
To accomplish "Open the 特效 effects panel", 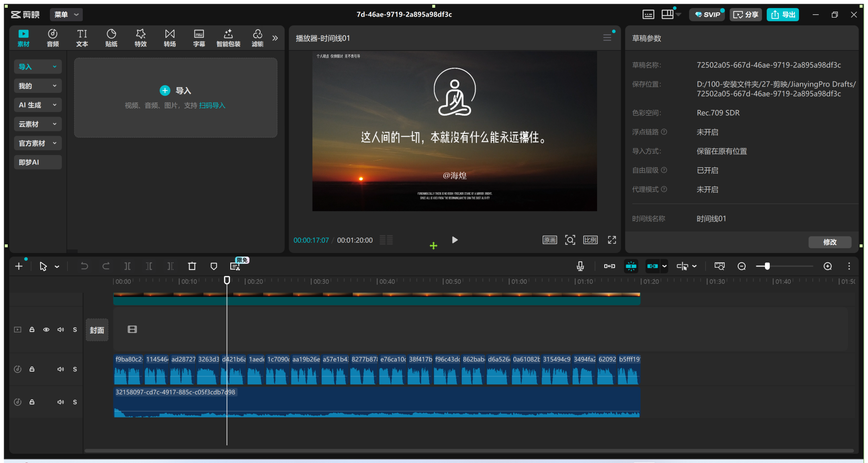I will click(140, 37).
